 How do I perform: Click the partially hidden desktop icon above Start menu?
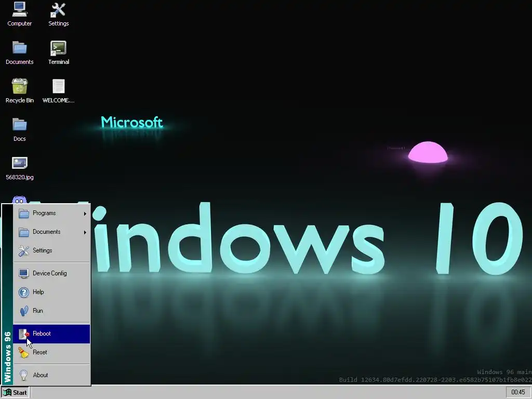(19, 200)
